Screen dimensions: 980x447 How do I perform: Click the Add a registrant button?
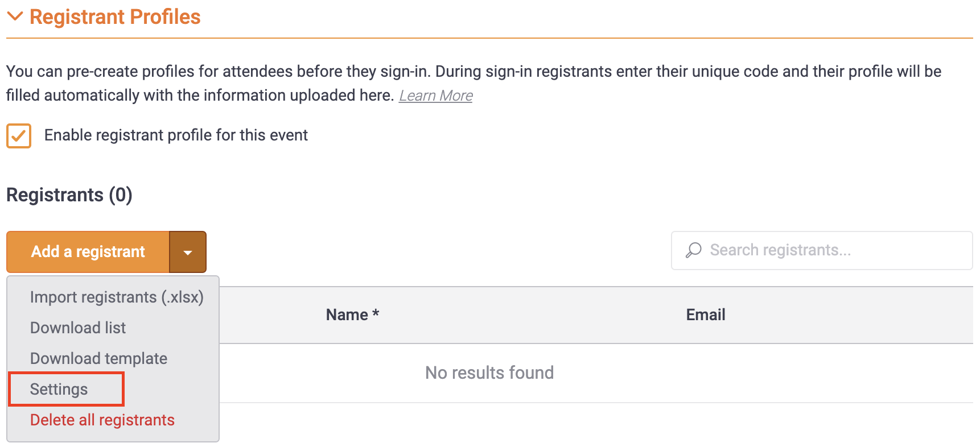pos(88,252)
